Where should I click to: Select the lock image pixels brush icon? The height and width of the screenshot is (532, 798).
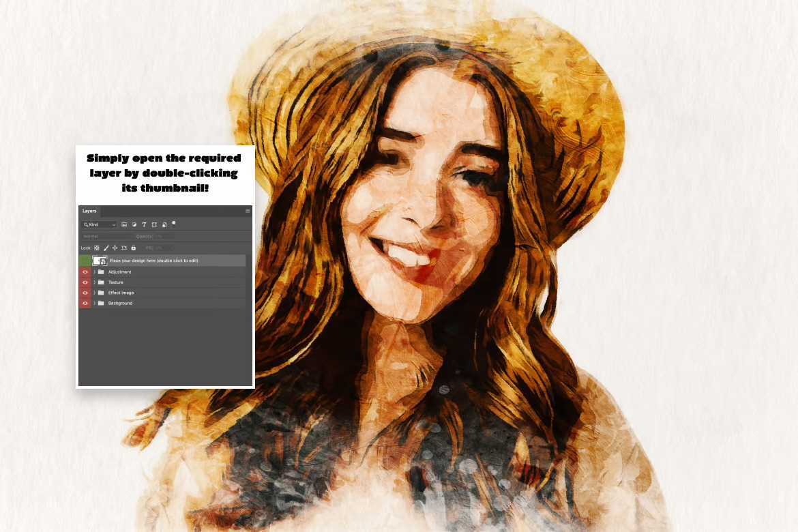click(x=105, y=248)
